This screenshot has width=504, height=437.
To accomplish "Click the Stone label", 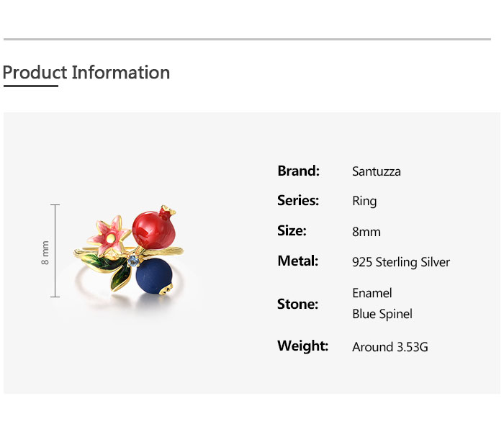I will (297, 304).
